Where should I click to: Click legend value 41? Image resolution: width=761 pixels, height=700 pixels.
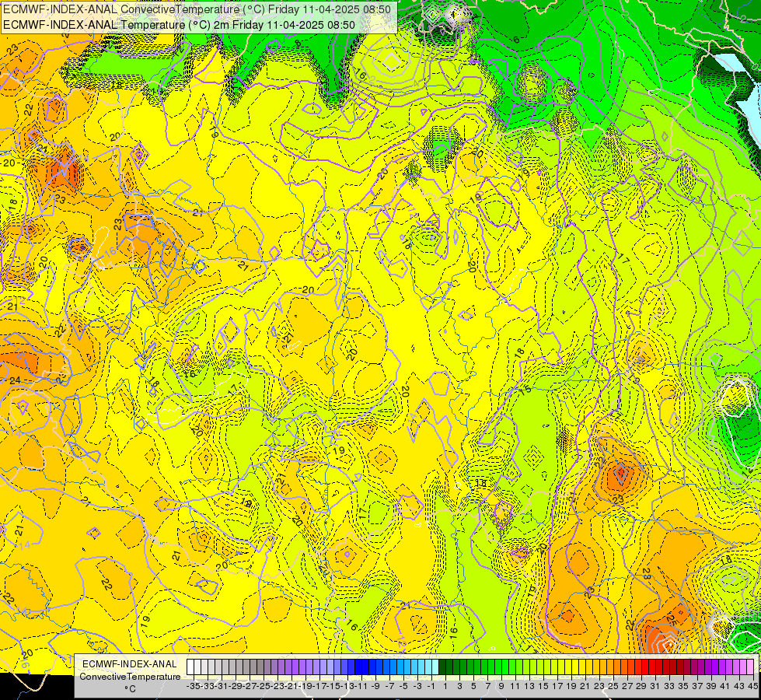pos(725,686)
